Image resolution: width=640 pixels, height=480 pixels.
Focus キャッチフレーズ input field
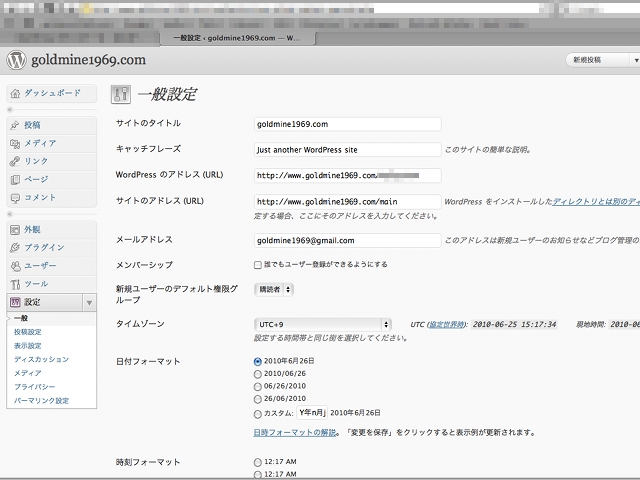tap(347, 150)
